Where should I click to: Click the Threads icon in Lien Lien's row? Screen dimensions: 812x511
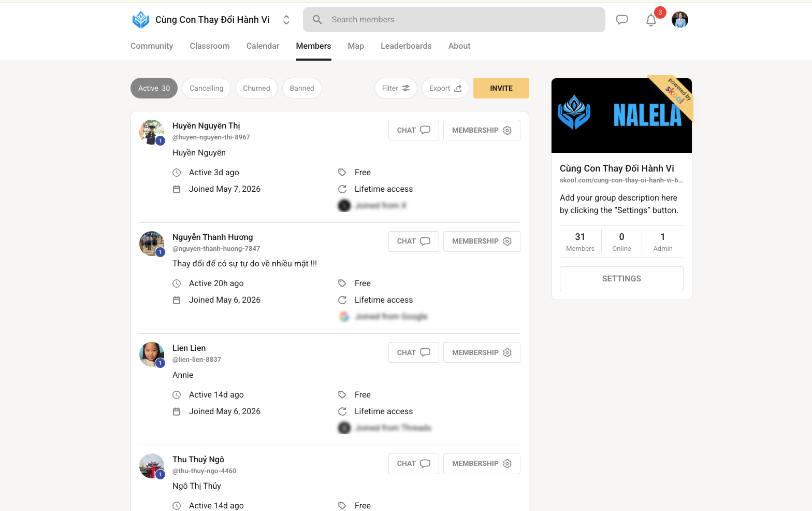coord(344,428)
